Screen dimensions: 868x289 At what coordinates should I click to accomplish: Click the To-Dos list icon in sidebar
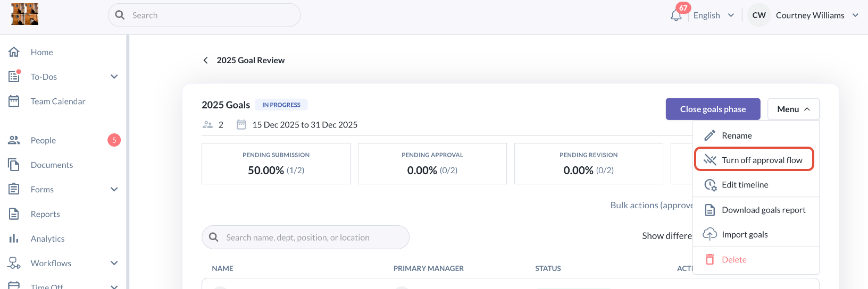pos(14,76)
